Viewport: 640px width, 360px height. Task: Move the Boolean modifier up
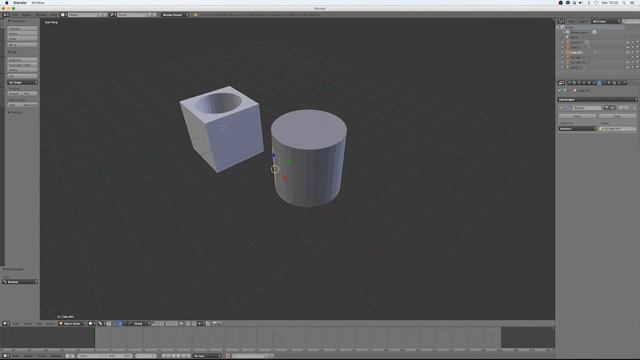tap(621, 108)
